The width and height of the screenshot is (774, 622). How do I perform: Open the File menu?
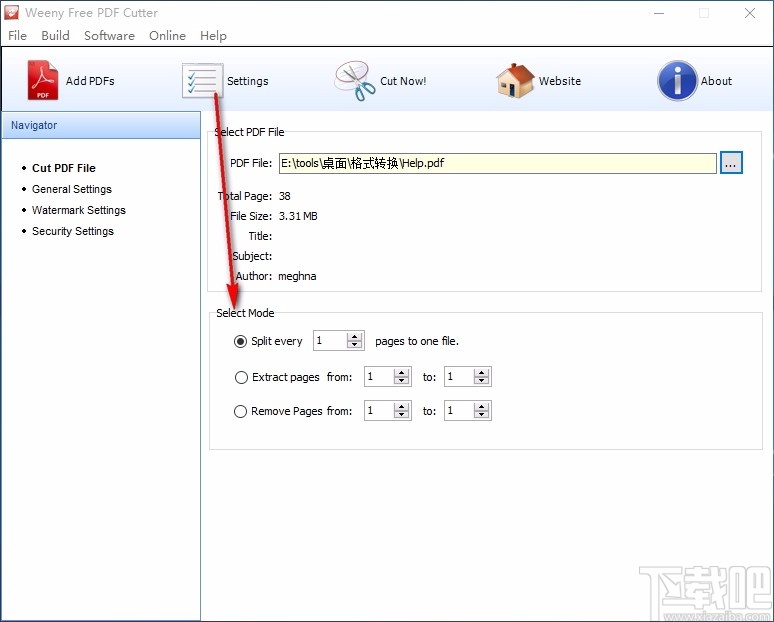click(x=17, y=36)
